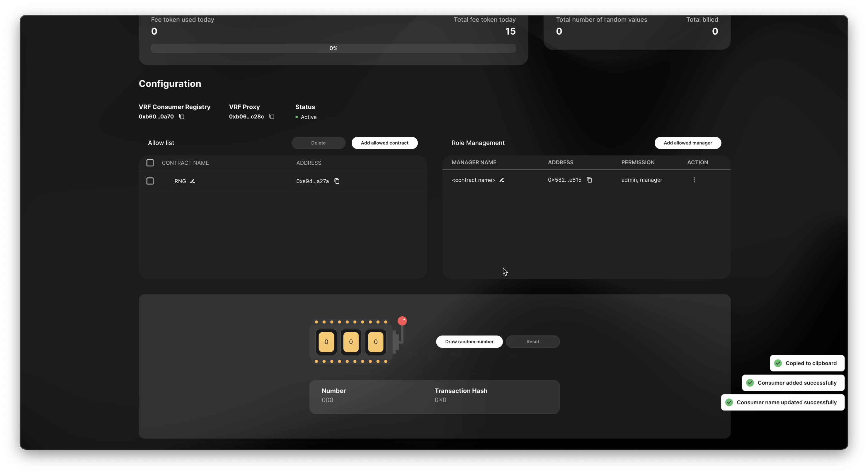
Task: Pull the slot machine red lever
Action: [x=402, y=321]
